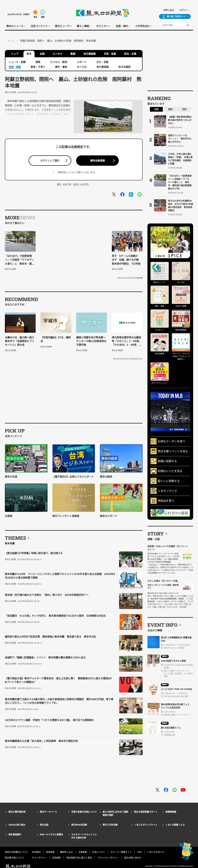Switch to エンタメ tab
Viewport: 198px width, 868px height.
point(58,54)
